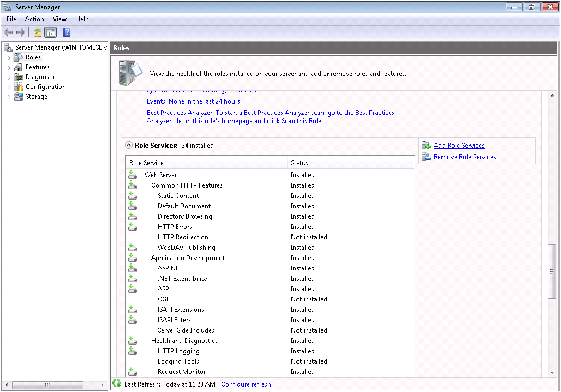The height and width of the screenshot is (392, 561).
Task: Collapse the Role Services section chevron
Action: 129,146
